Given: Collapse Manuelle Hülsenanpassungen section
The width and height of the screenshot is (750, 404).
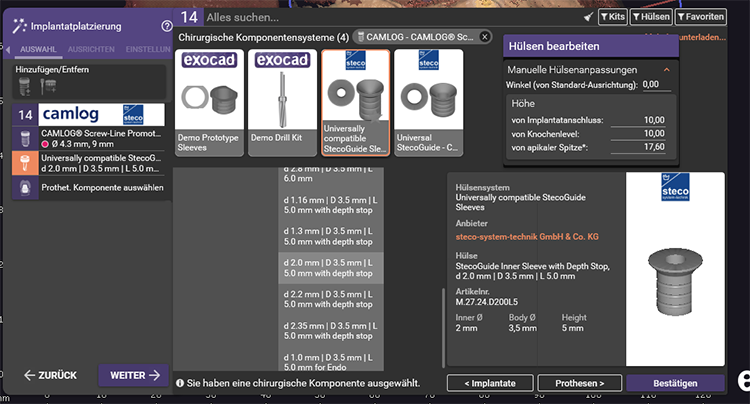Looking at the screenshot, I should pyautogui.click(x=666, y=70).
